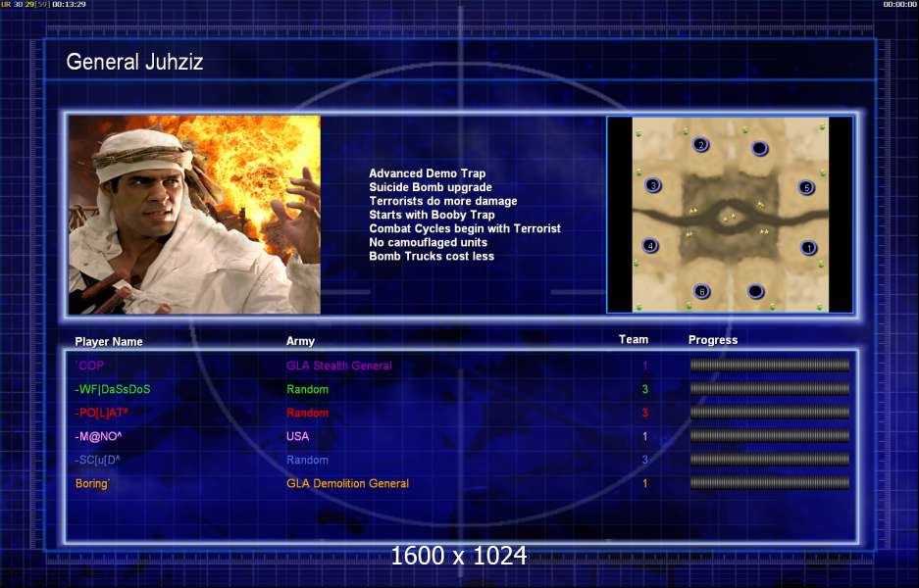Viewport: 919px width, 588px height.
Task: Click the Team column header
Action: (634, 340)
